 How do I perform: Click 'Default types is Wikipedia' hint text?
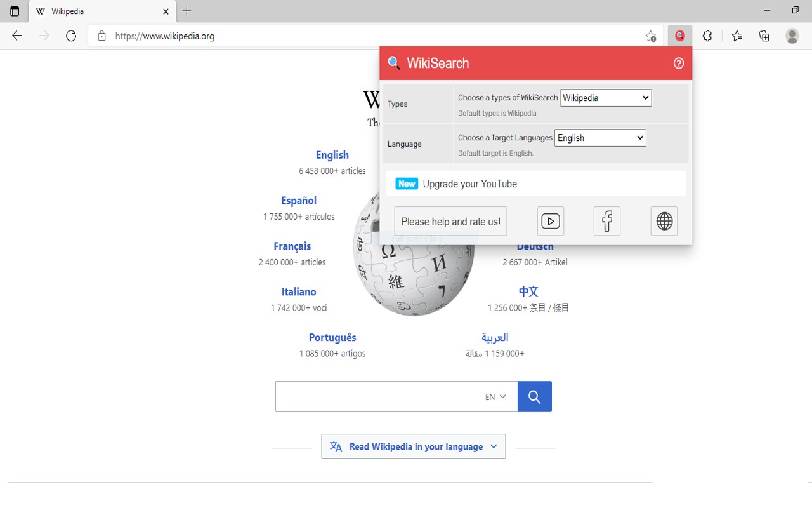tap(497, 114)
